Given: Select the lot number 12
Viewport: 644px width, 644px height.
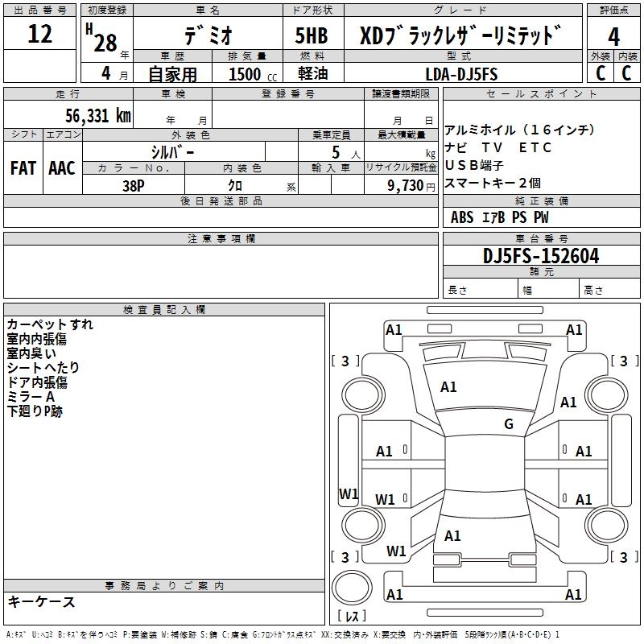Looking at the screenshot, I should pos(39,35).
